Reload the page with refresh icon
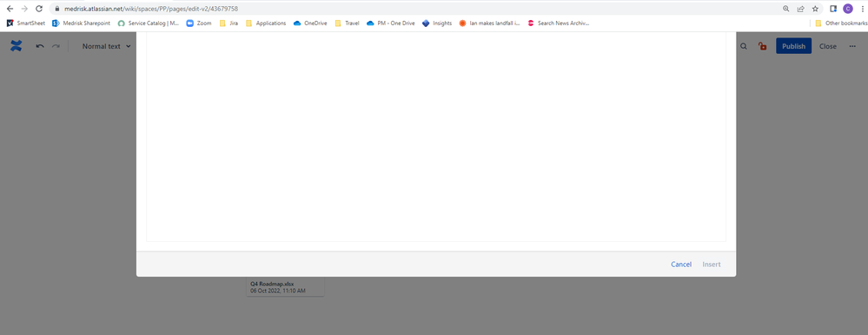The image size is (868, 335). pos(39,9)
